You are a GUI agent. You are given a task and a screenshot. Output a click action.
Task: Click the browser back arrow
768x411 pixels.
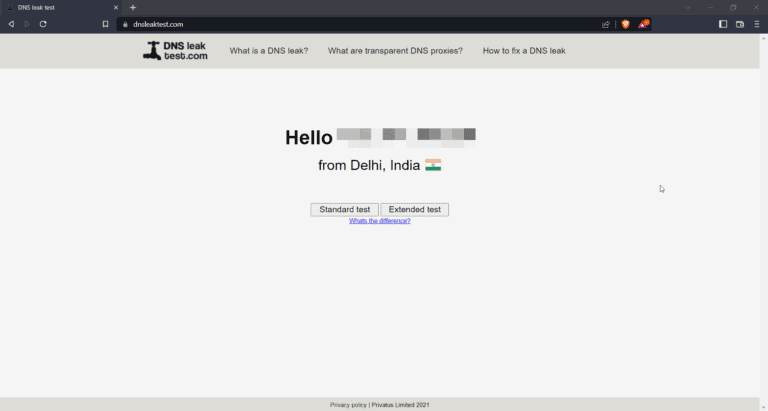point(11,24)
